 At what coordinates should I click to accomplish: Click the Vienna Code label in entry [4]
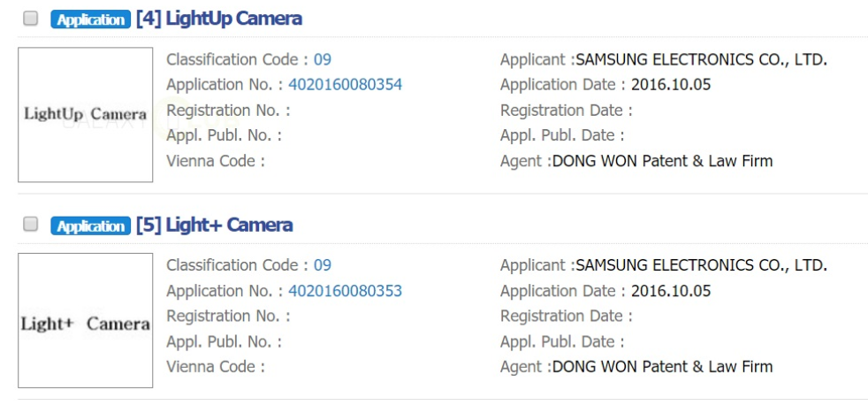click(215, 161)
